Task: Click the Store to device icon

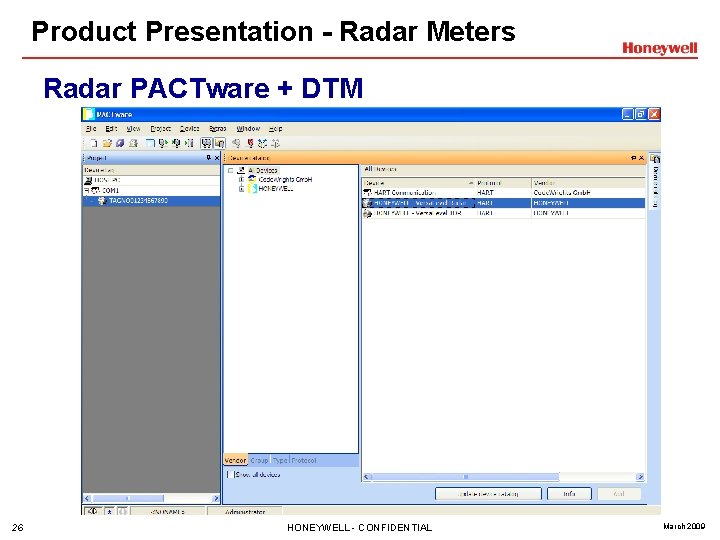Action: pyautogui.click(x=176, y=143)
